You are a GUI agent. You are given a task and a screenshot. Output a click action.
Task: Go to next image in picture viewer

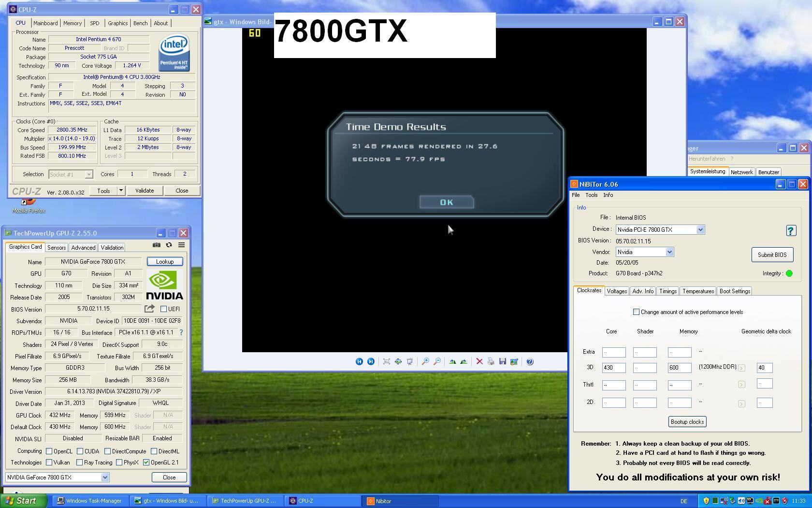click(371, 361)
